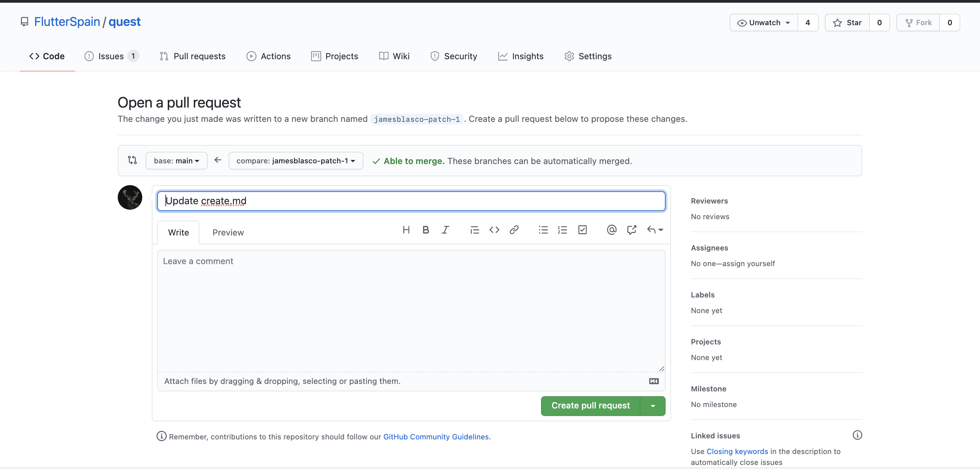Insert heading with the H toolbar icon

[406, 230]
